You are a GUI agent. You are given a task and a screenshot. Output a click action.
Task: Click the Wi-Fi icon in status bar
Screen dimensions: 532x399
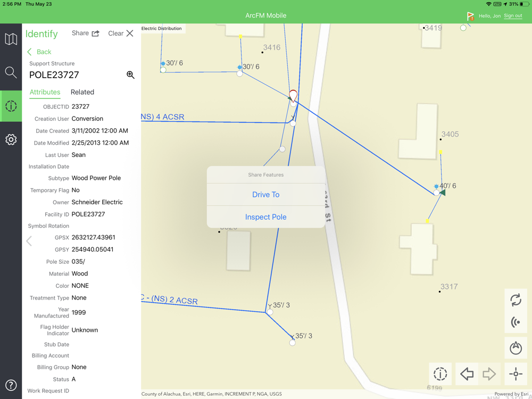488,4
